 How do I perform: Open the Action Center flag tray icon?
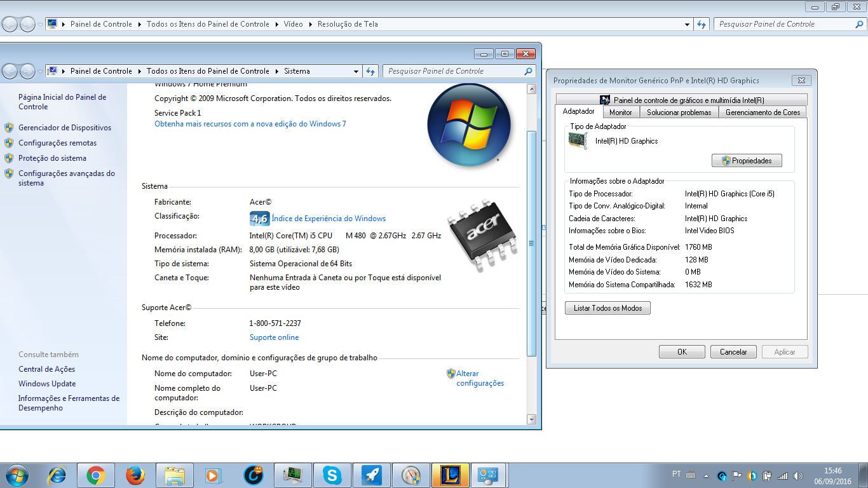point(737,475)
